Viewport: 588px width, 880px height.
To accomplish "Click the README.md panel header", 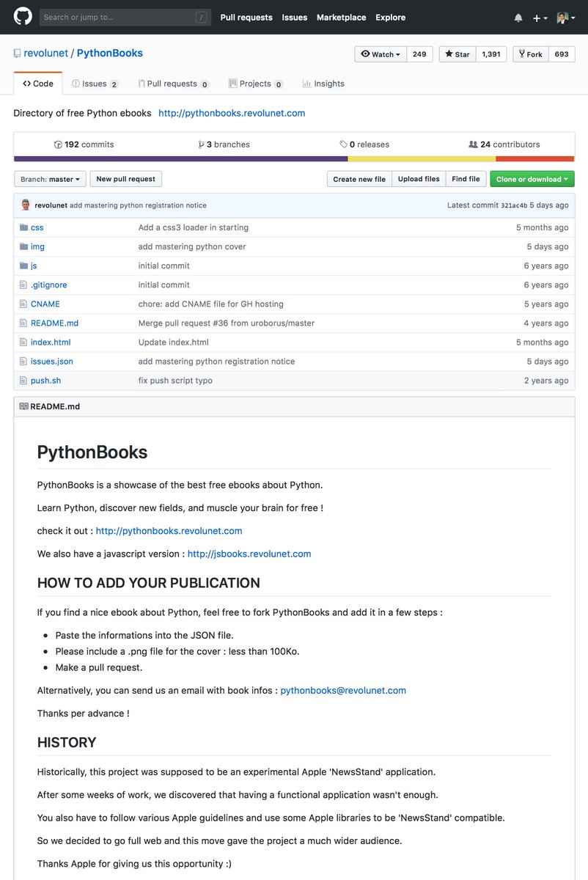I will (294, 406).
